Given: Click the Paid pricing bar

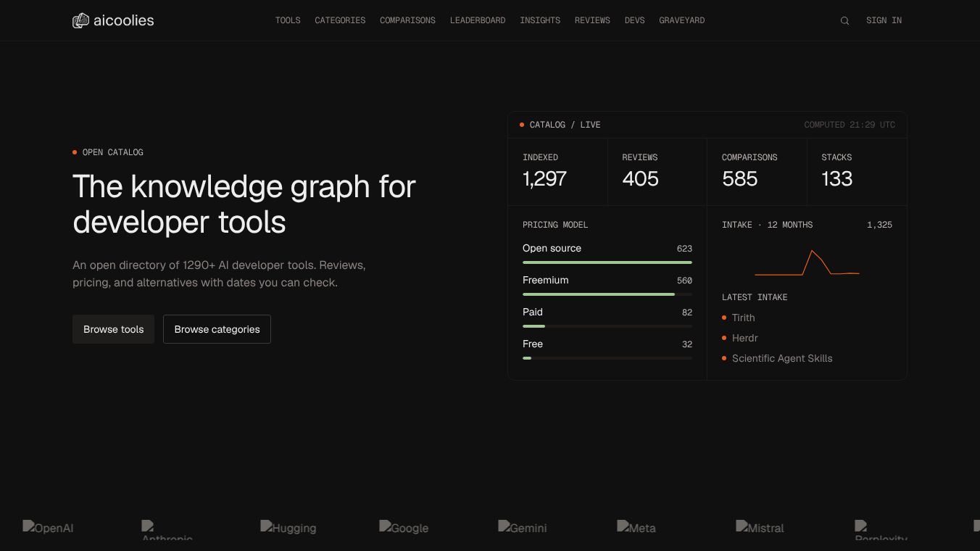Looking at the screenshot, I should (607, 326).
